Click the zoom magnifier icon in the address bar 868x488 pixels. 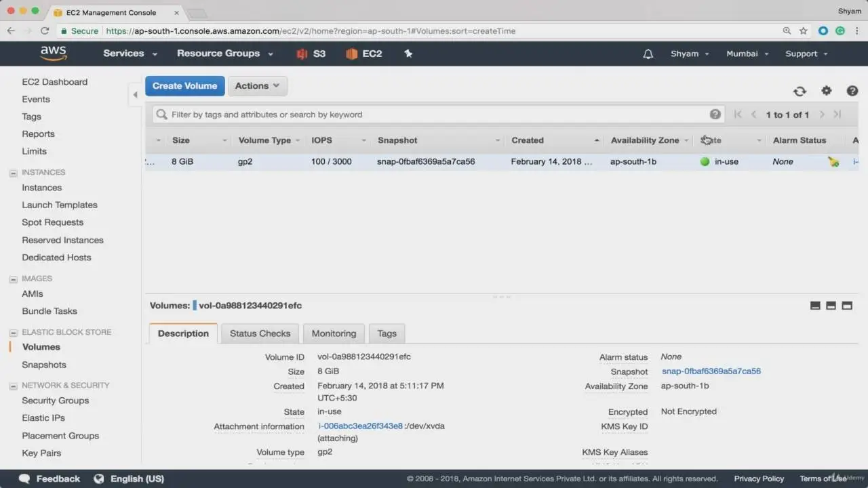pyautogui.click(x=787, y=30)
